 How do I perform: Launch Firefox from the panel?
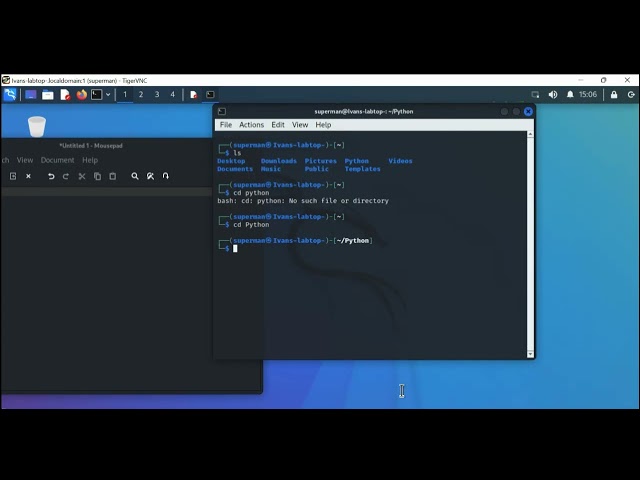tap(82, 95)
